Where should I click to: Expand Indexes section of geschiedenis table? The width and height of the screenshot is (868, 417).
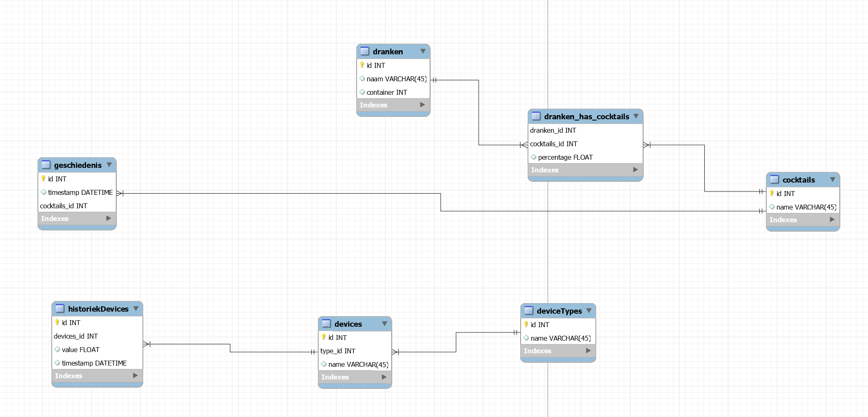109,219
